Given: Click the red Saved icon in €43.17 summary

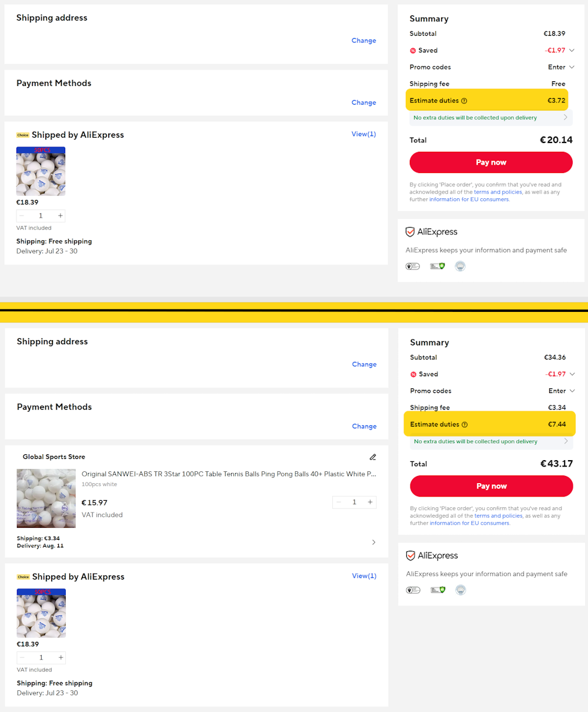Looking at the screenshot, I should tap(413, 374).
